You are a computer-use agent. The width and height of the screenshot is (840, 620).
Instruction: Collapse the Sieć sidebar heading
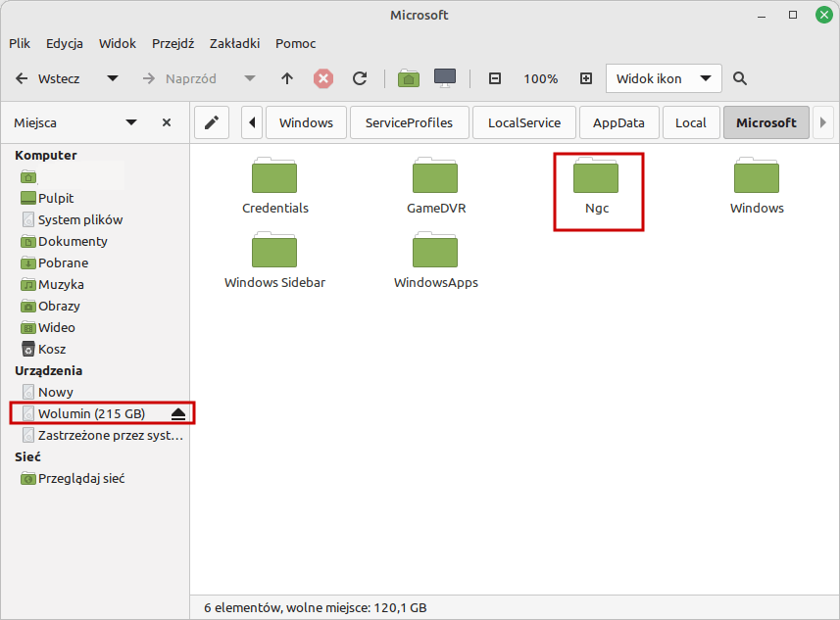coord(27,456)
